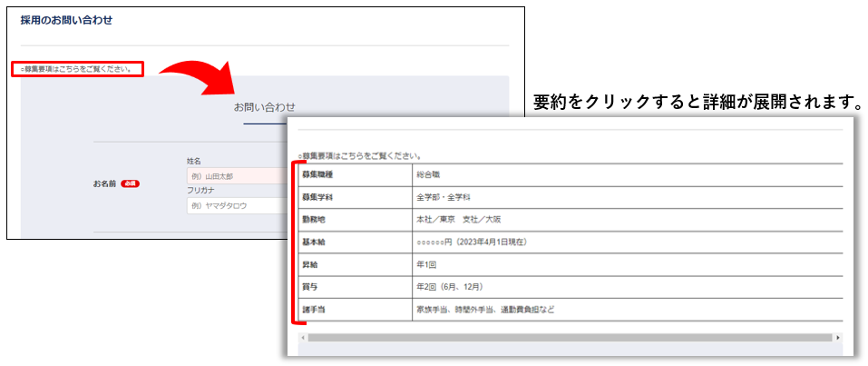Click the お名前 field label

point(105,183)
